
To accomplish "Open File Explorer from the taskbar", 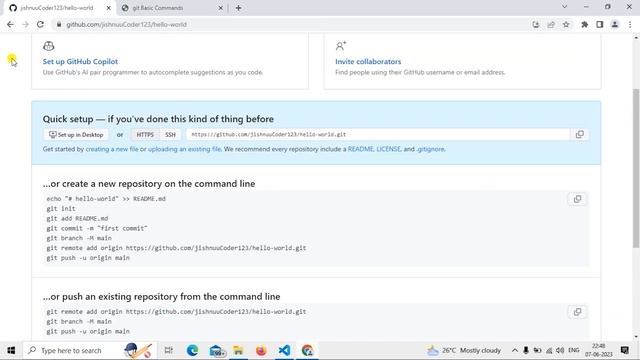I will pos(238,350).
